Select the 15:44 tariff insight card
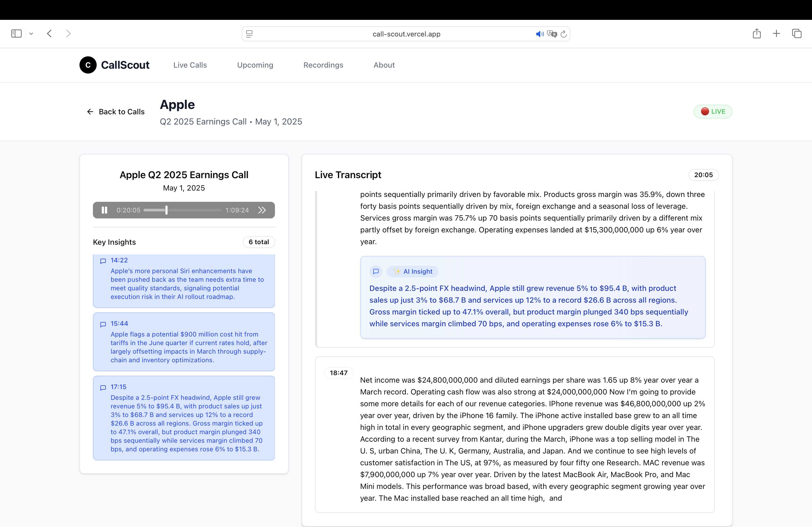Image resolution: width=812 pixels, height=527 pixels. click(184, 342)
